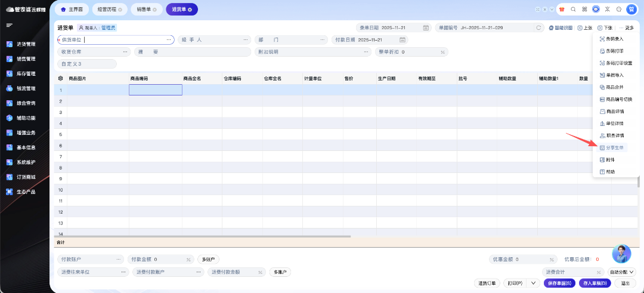Click the 智能识图 icon button

(x=561, y=28)
